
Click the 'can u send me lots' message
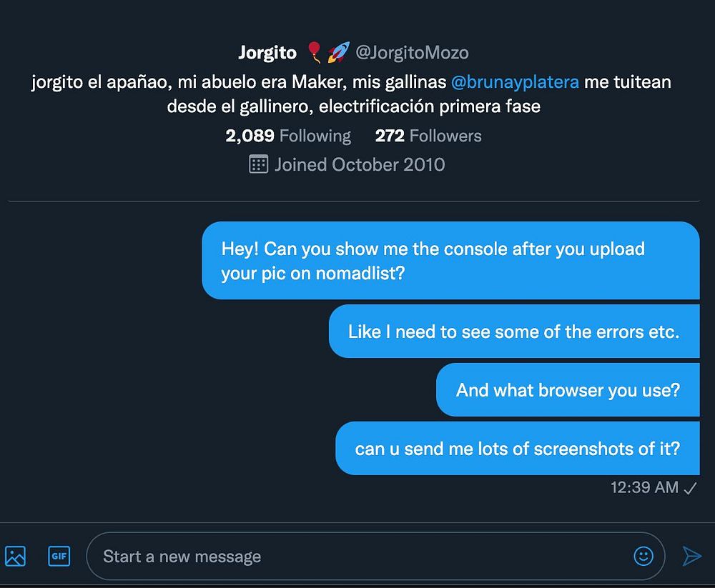(517, 449)
